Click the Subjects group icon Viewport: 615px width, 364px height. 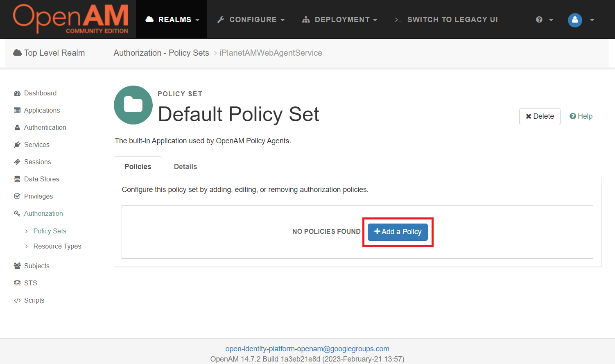[x=17, y=266]
